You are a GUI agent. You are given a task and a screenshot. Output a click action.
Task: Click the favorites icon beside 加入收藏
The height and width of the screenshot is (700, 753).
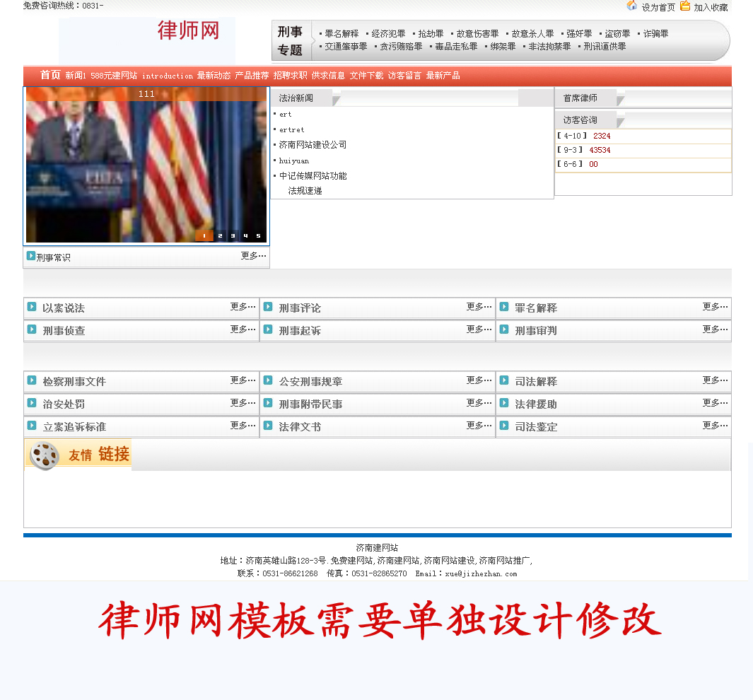coord(685,6)
